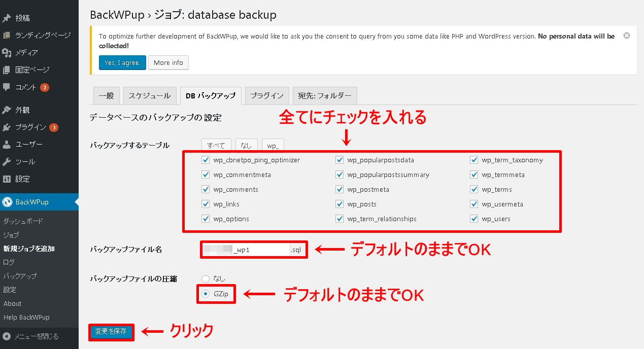644x349 pixels.
Task: Click the プラグイン plug icon
Action: [7, 127]
